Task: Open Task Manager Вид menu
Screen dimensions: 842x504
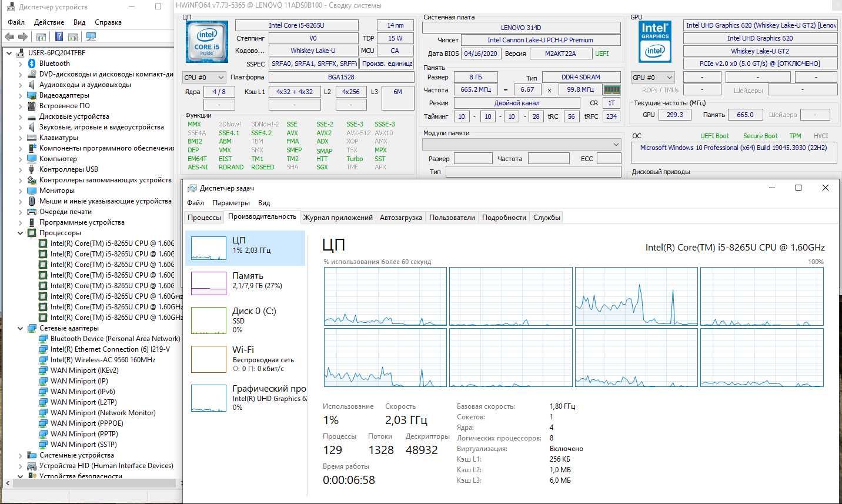Action: tap(264, 203)
